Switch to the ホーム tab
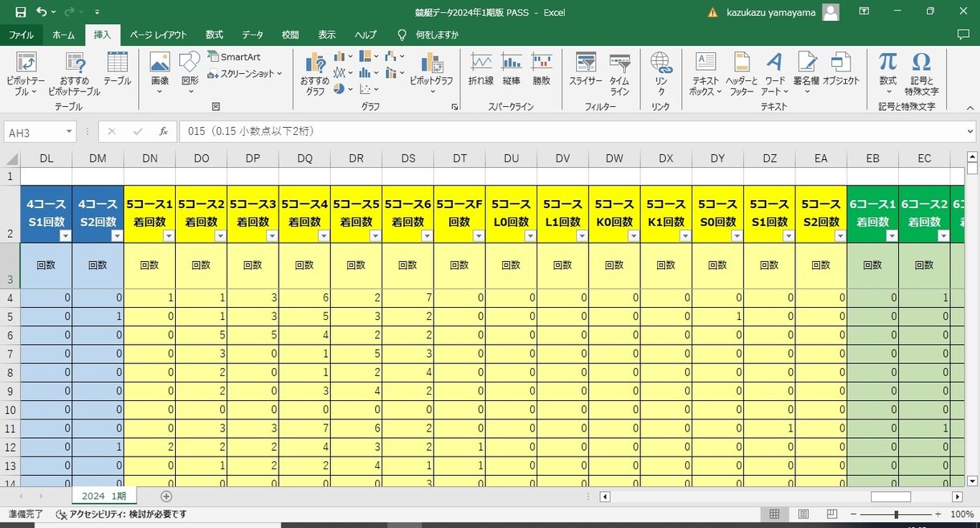The image size is (980, 528). pyautogui.click(x=63, y=35)
